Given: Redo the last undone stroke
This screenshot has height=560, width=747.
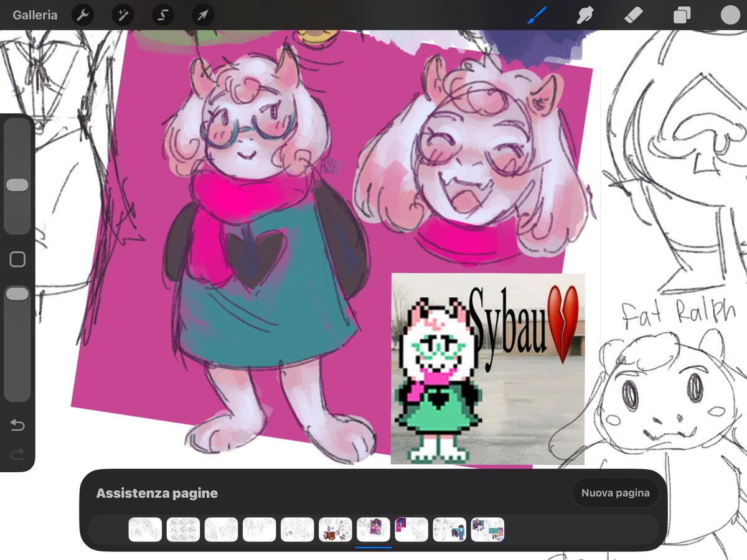Looking at the screenshot, I should (17, 455).
